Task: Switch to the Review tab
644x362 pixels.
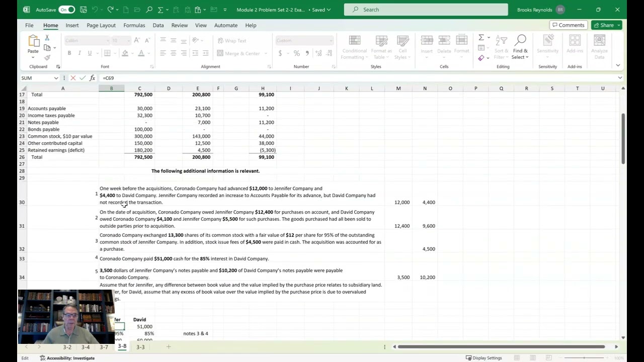Action: (180, 25)
